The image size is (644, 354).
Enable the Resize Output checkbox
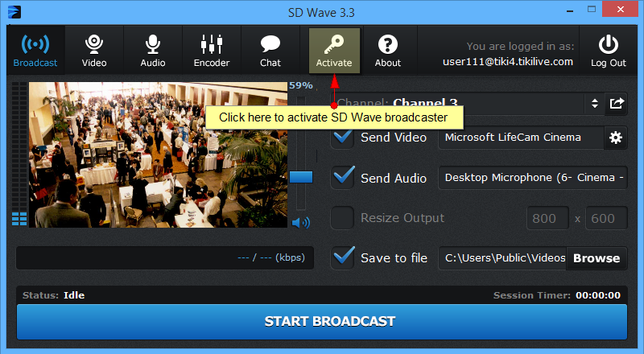[x=343, y=218]
